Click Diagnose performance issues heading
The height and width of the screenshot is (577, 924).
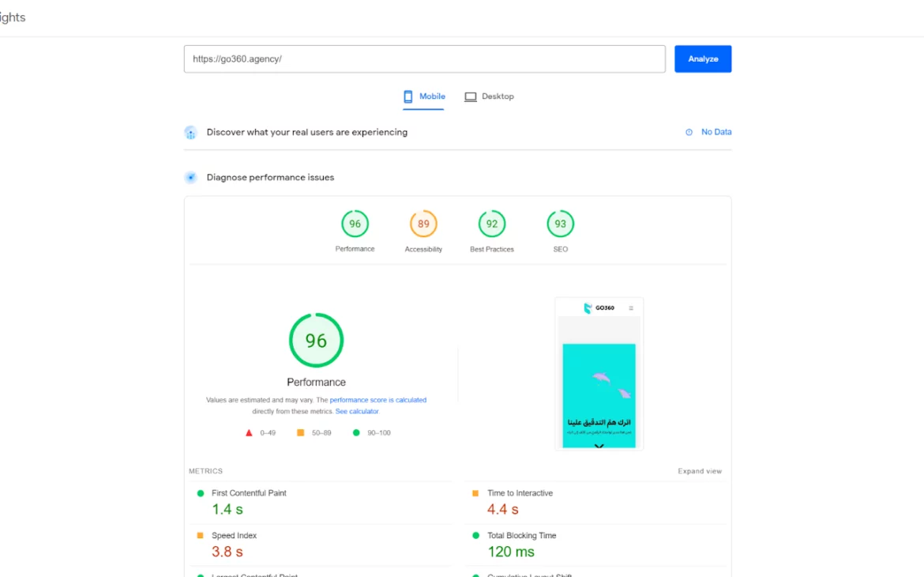[270, 178]
